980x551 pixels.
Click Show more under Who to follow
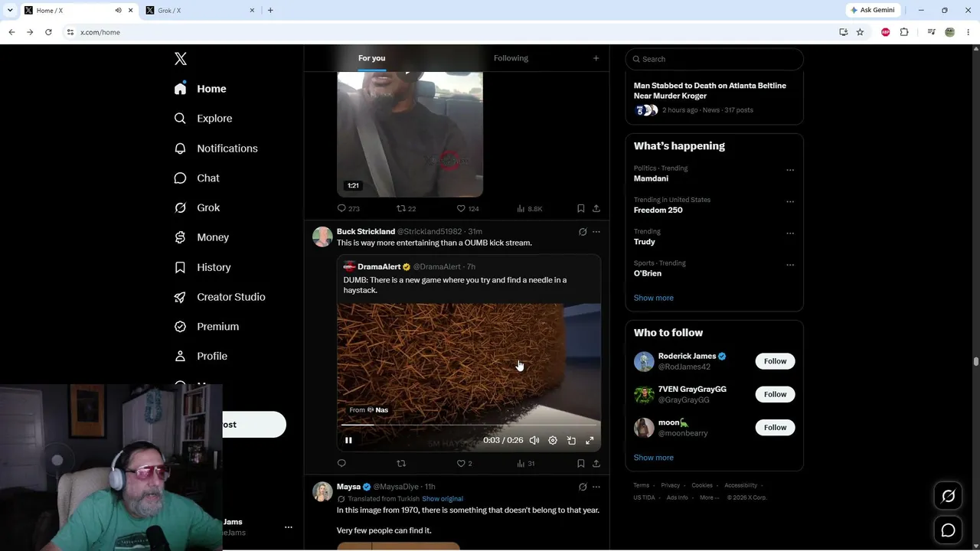pos(654,458)
